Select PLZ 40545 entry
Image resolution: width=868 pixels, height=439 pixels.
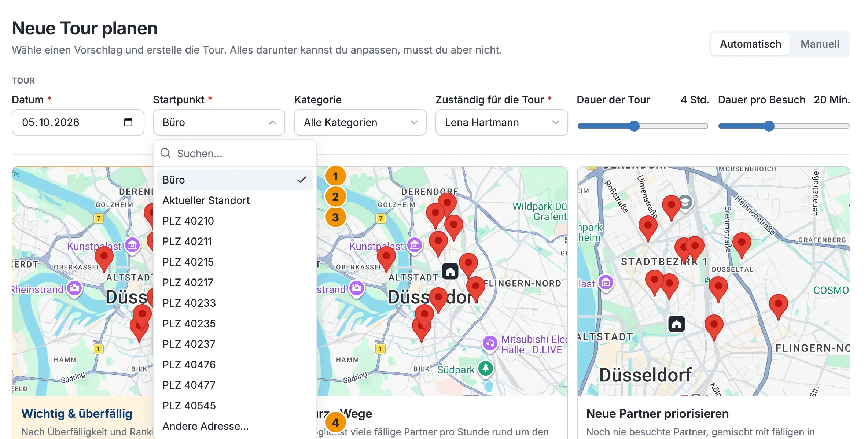coord(235,406)
